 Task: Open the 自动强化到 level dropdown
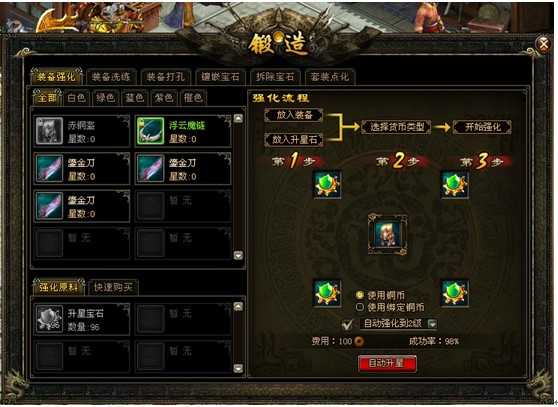[x=432, y=324]
